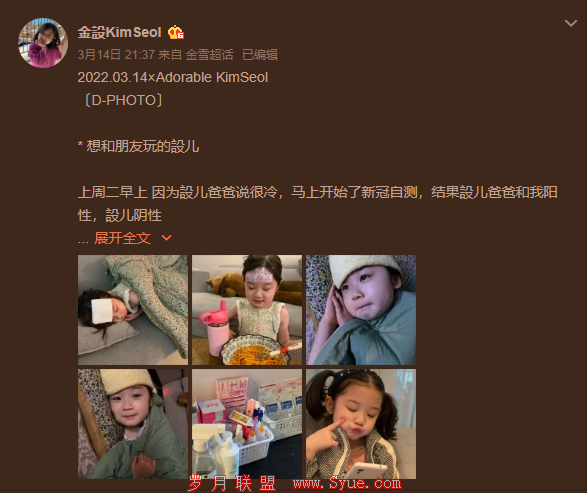Click the crown membership badge icon
Screen dimensions: 587x493
[176, 33]
